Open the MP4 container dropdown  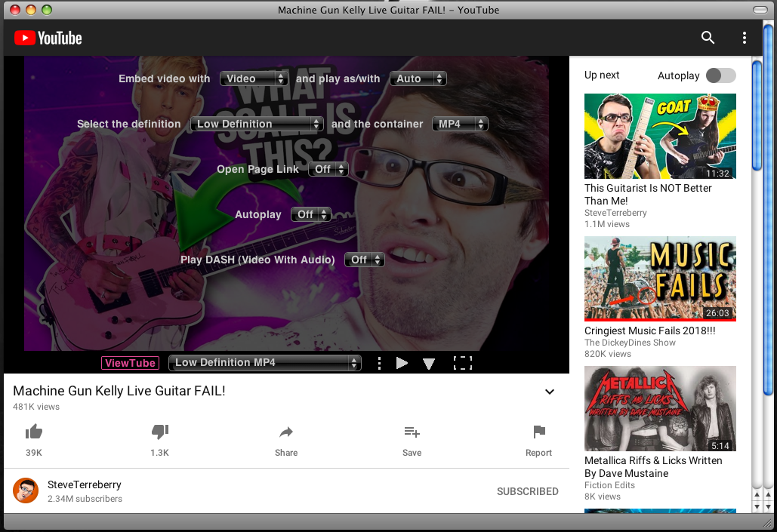[x=460, y=124]
